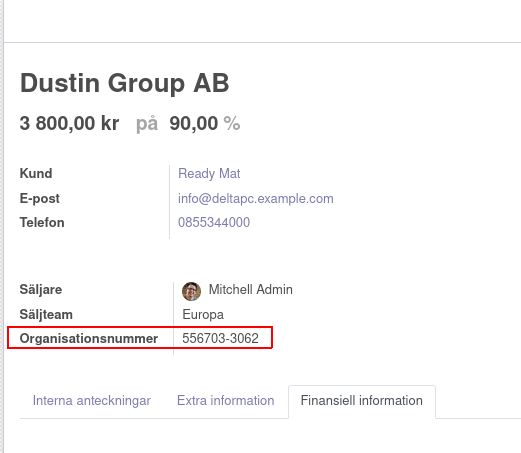Click the expected revenue 3 800,00 kr

(x=69, y=124)
